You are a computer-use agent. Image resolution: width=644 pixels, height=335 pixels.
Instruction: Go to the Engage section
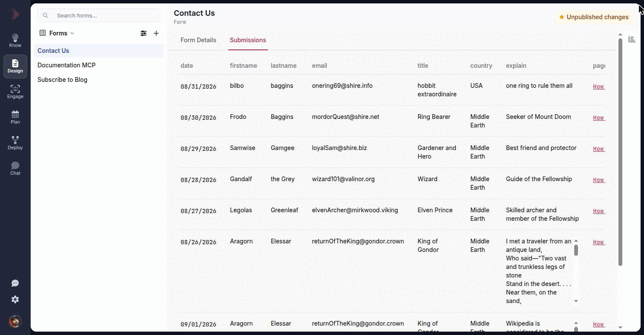point(15,92)
